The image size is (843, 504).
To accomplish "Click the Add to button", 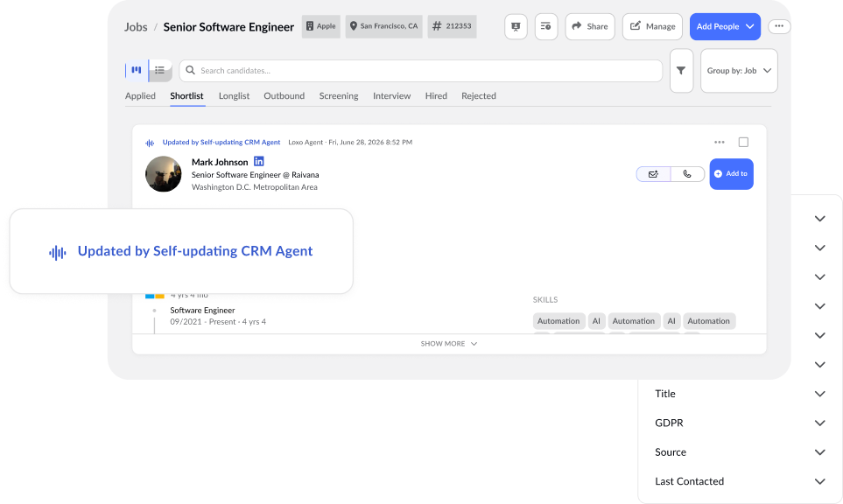I will 731,174.
